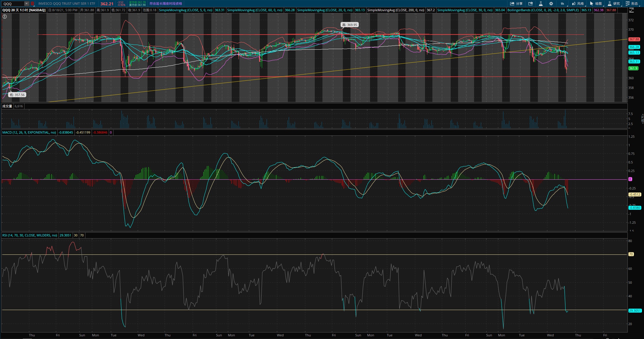Click the QQQ symbol input field
The height and width of the screenshot is (339, 644).
(x=12, y=4)
